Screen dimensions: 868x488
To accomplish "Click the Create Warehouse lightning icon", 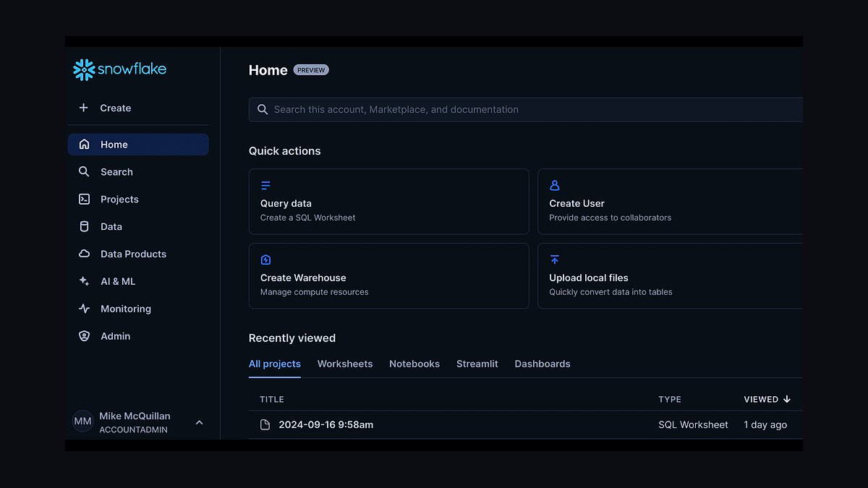I will (x=265, y=260).
